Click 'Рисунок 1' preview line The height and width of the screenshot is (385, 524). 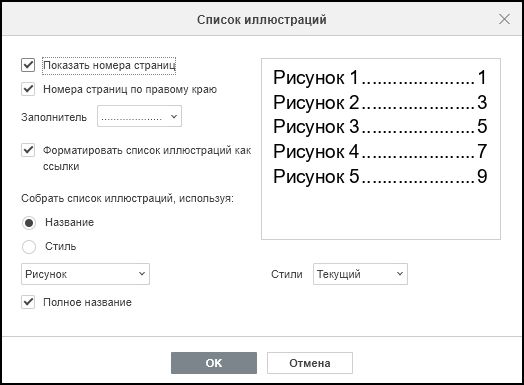(x=380, y=78)
